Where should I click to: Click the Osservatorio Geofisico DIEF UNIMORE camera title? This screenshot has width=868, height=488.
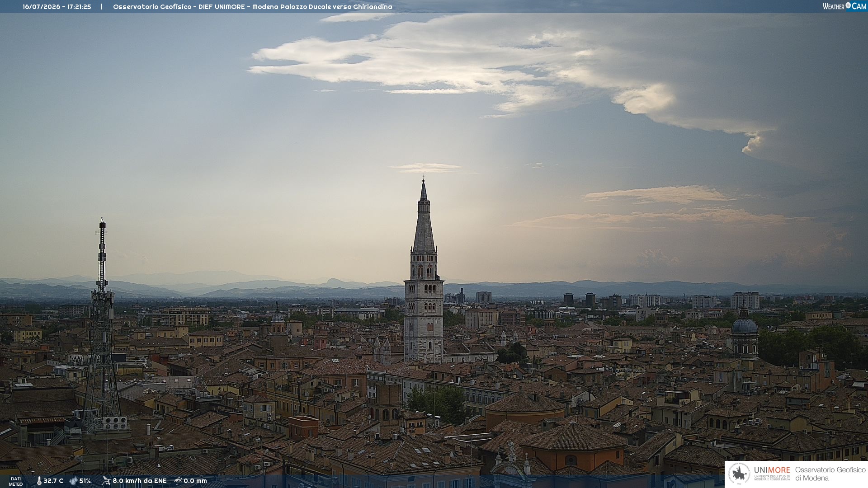coord(253,7)
